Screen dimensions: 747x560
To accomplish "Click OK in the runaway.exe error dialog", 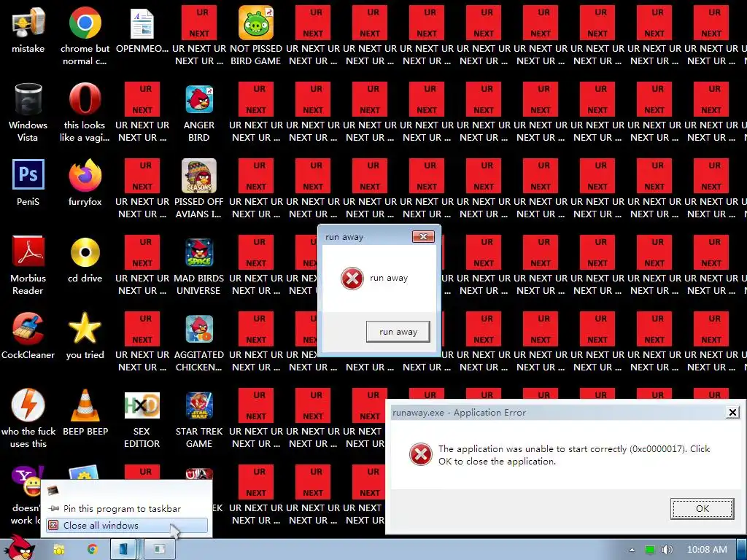I will 703,508.
